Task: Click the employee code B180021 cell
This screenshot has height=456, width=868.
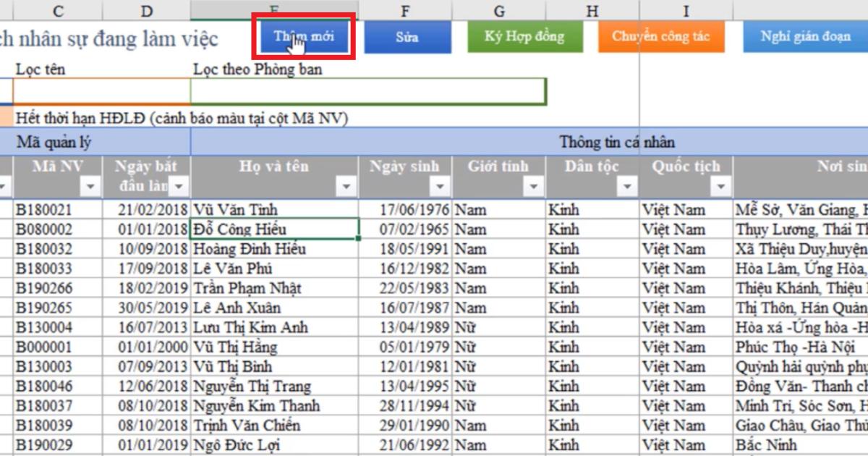Action: tap(58, 208)
